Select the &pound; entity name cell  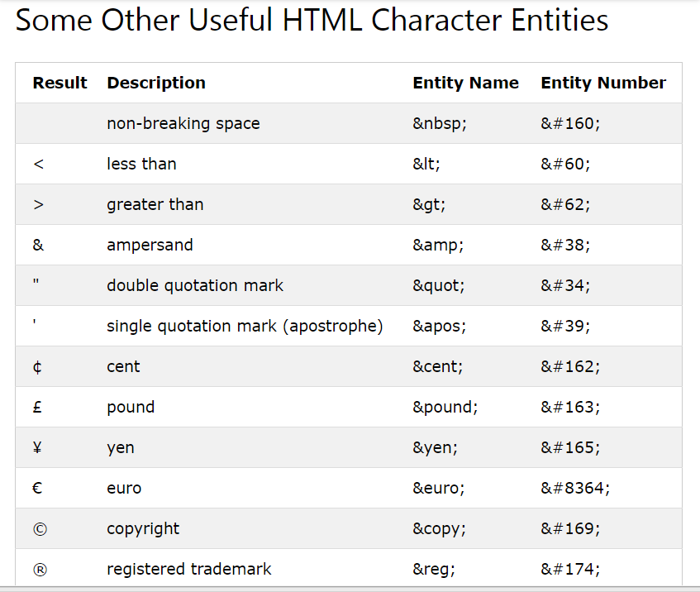(x=445, y=407)
